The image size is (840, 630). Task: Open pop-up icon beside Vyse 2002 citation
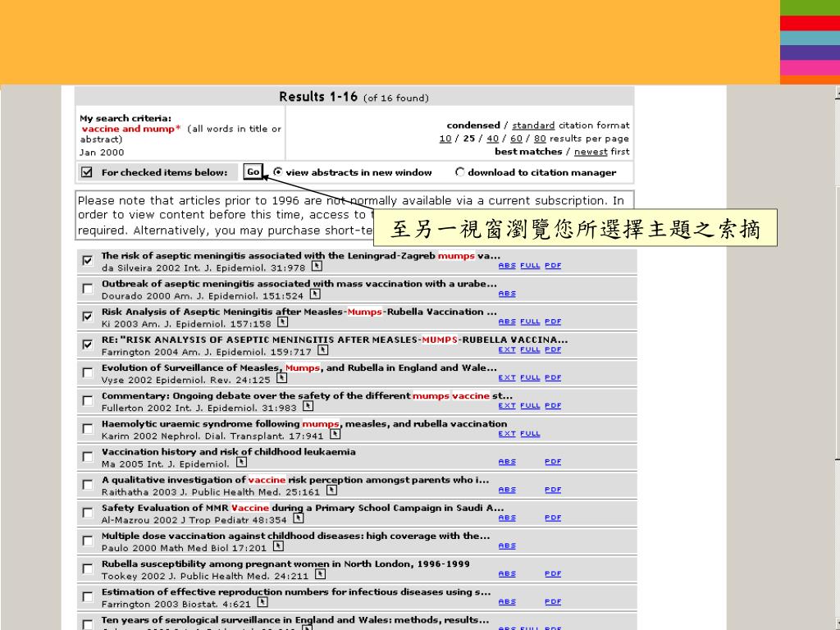(x=282, y=377)
